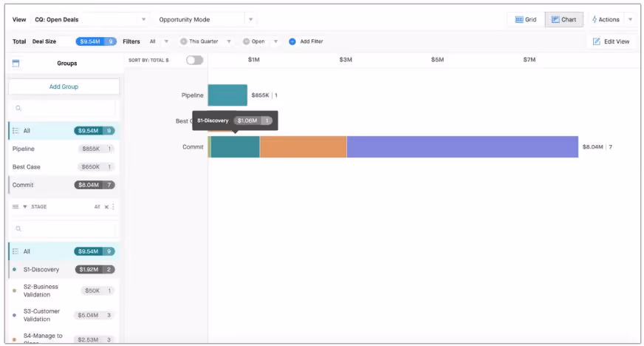The image size is (644, 346).
Task: Click the Stage search field
Action: tap(64, 228)
